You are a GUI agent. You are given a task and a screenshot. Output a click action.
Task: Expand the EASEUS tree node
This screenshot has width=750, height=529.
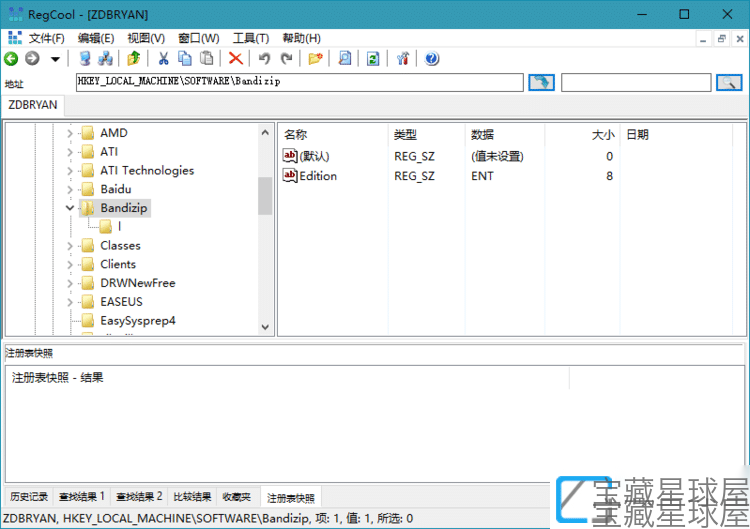(x=70, y=302)
